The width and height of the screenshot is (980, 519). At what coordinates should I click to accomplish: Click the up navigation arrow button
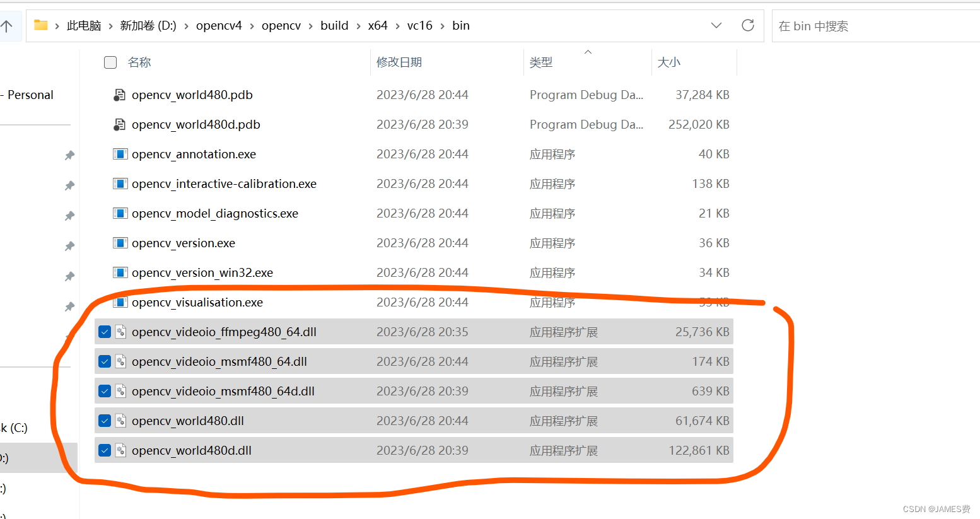tap(8, 25)
